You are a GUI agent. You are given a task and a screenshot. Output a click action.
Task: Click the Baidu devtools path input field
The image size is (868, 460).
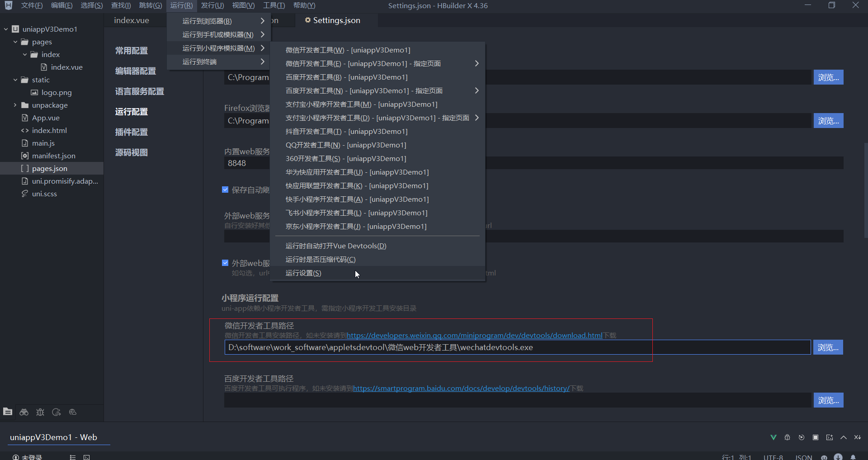pos(517,400)
